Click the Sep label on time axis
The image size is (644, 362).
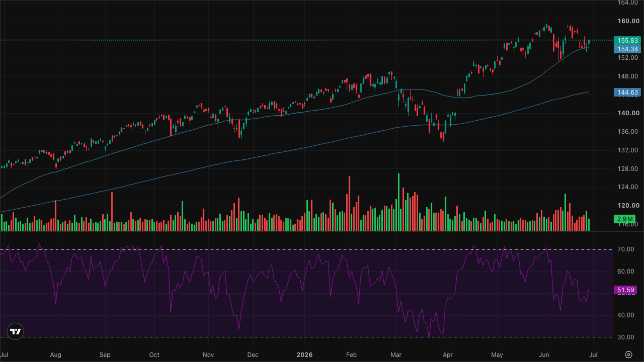(x=105, y=355)
